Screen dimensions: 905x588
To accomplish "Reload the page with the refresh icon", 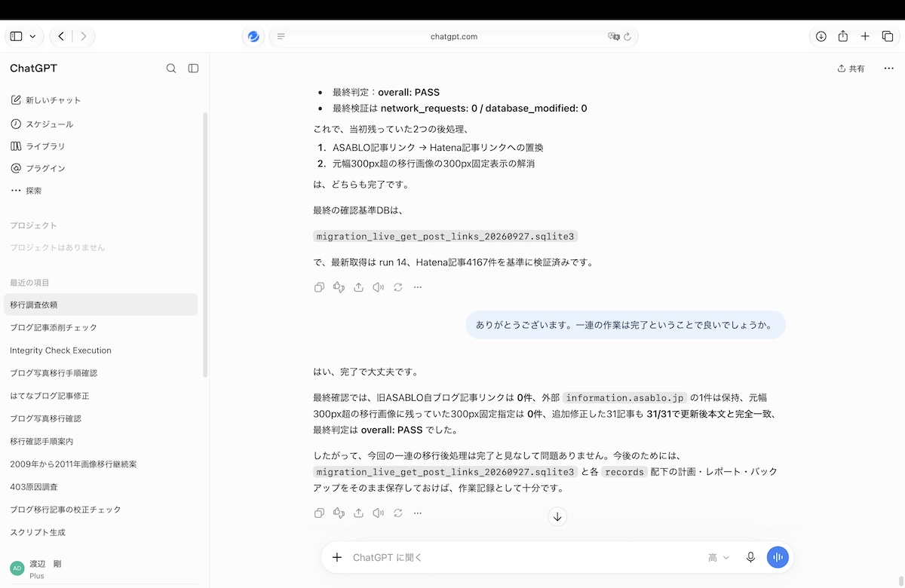I will (627, 36).
